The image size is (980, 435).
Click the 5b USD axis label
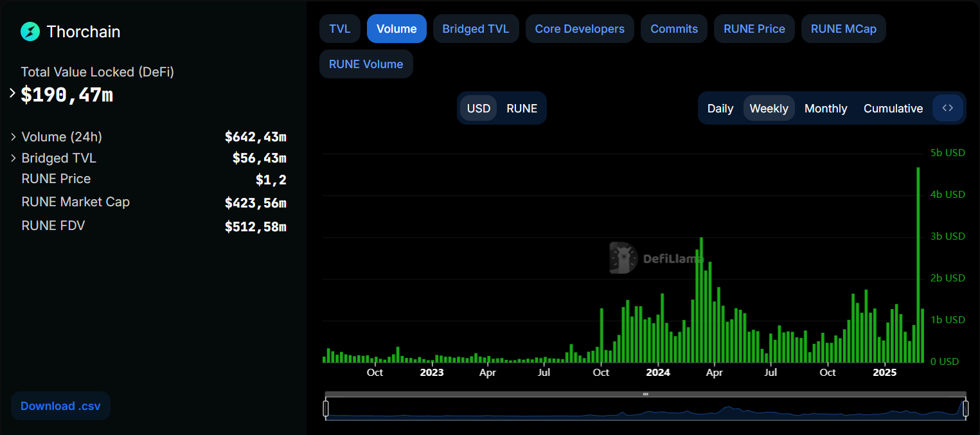pyautogui.click(x=948, y=153)
